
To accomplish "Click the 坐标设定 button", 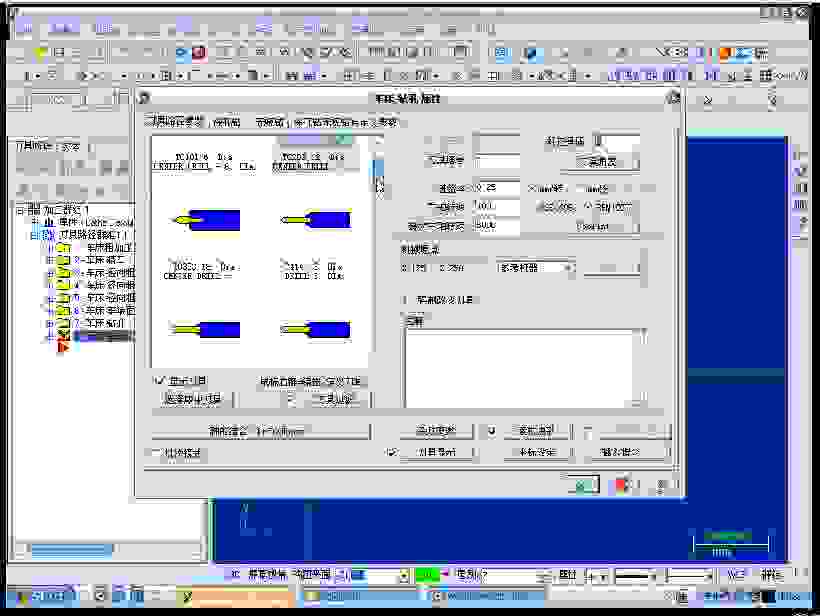I will coord(538,452).
